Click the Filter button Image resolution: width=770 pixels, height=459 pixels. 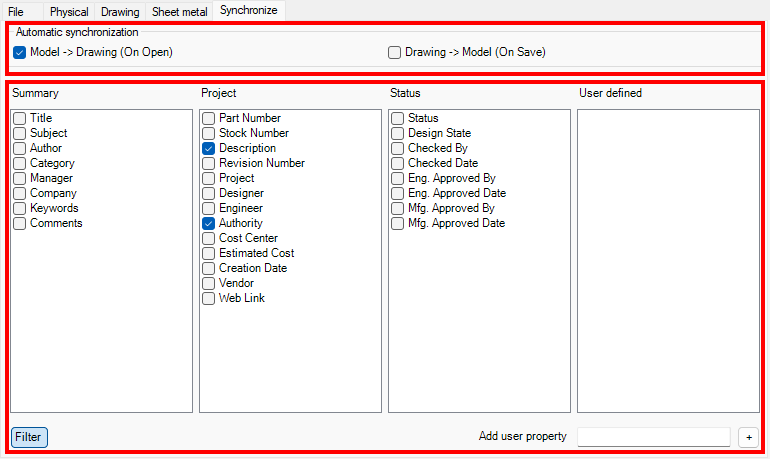29,436
